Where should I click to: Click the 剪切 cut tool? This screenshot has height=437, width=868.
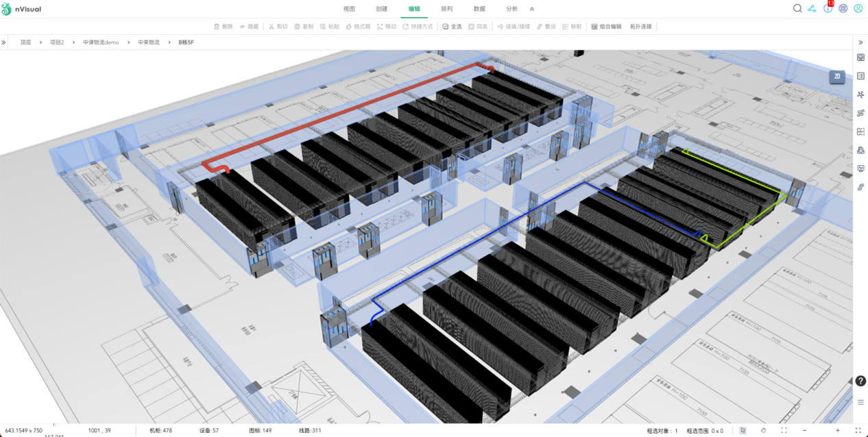[x=278, y=27]
